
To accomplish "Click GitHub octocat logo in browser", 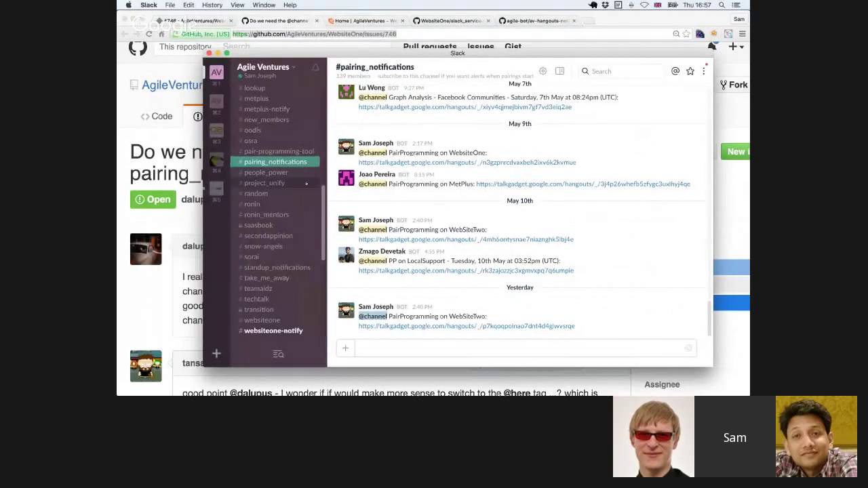I will (x=138, y=47).
